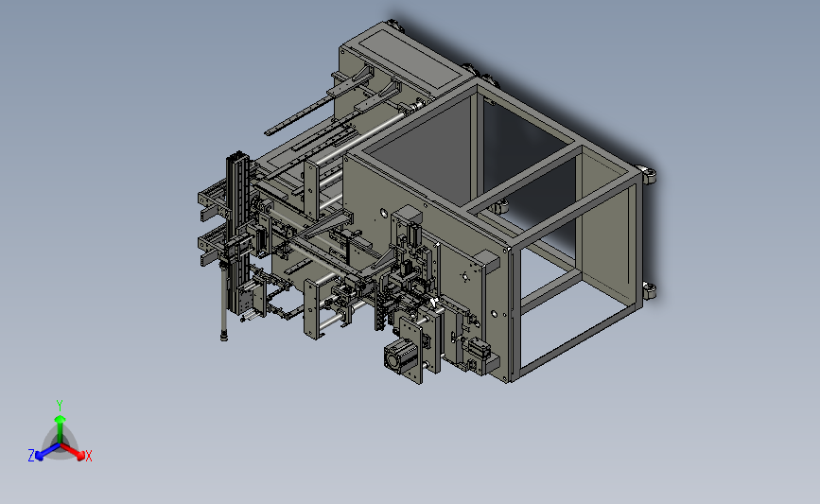Click the red X axis on the triad
The width and height of the screenshot is (820, 504).
(x=74, y=452)
